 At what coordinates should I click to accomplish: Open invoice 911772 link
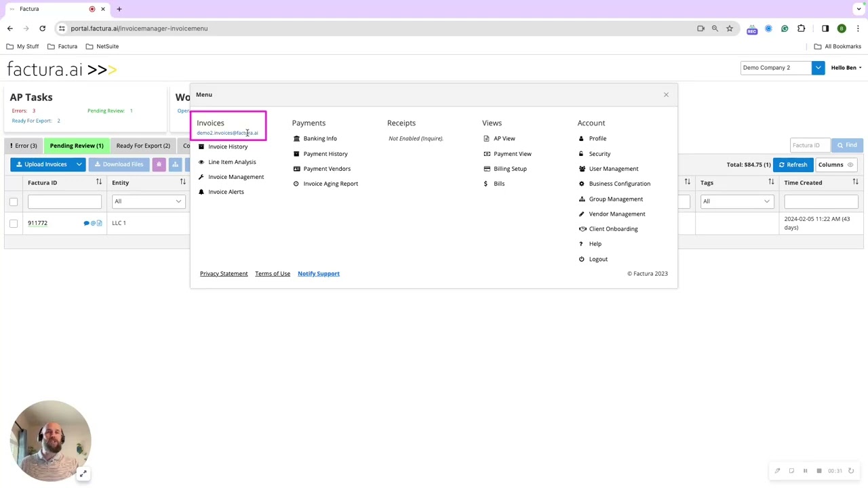(x=37, y=223)
